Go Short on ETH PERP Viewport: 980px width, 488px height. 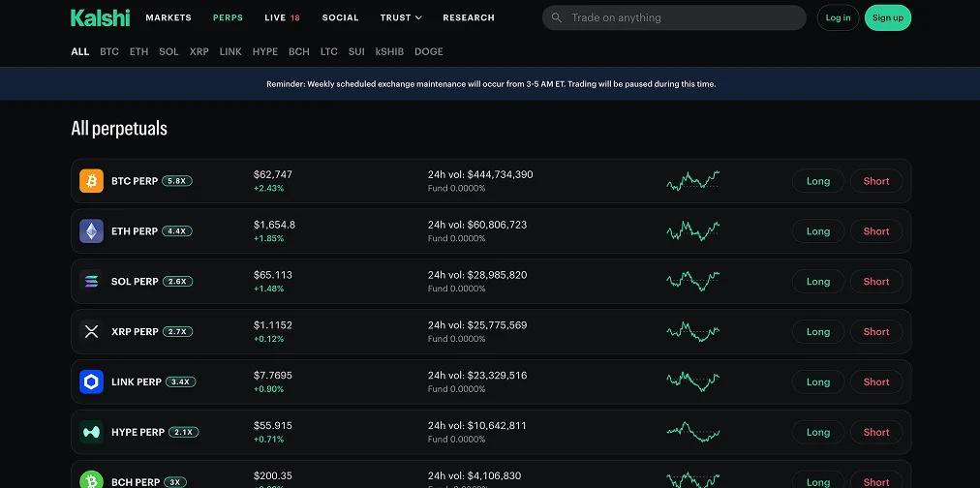tap(876, 231)
